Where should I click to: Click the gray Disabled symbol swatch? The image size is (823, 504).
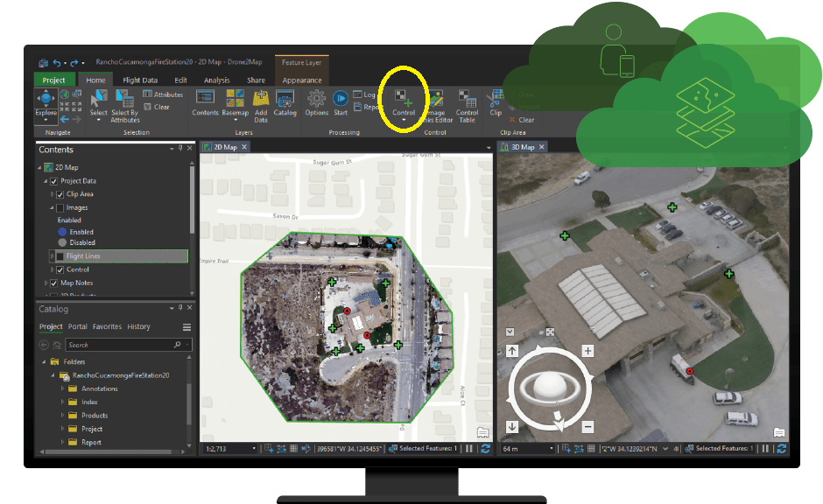tap(62, 242)
